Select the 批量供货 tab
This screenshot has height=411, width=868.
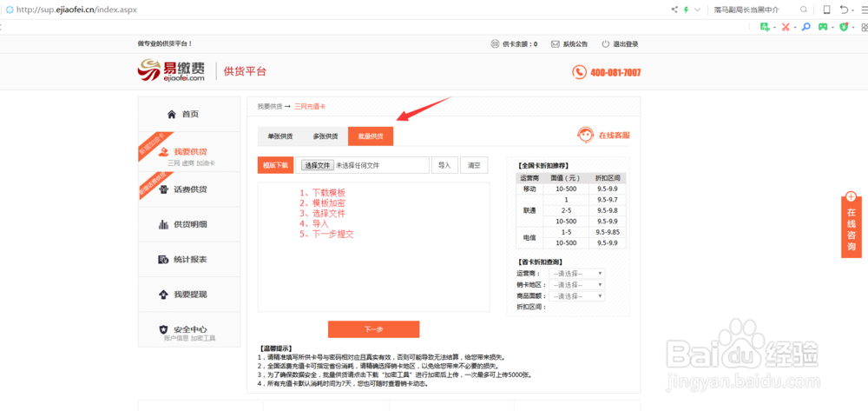[371, 136]
